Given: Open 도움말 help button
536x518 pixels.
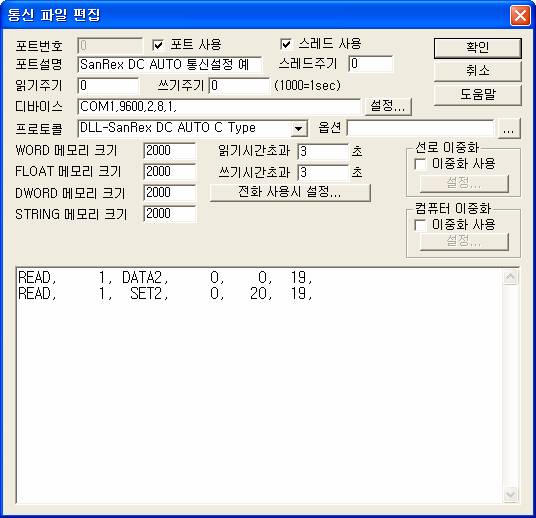Looking at the screenshot, I should pos(478,94).
